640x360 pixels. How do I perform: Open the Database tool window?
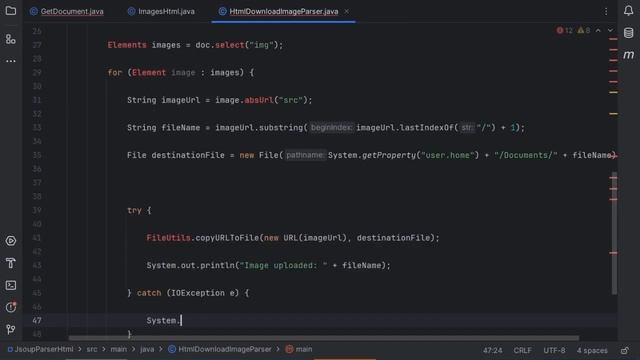point(629,33)
